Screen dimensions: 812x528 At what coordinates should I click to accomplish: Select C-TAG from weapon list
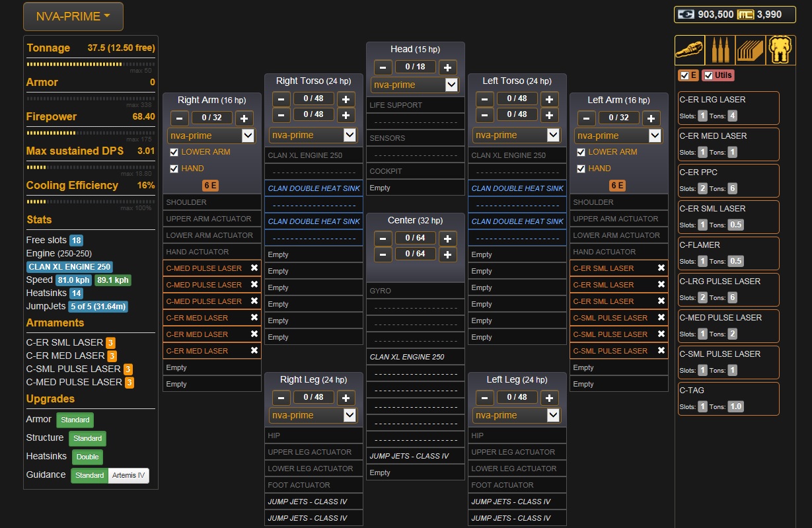pyautogui.click(x=728, y=398)
